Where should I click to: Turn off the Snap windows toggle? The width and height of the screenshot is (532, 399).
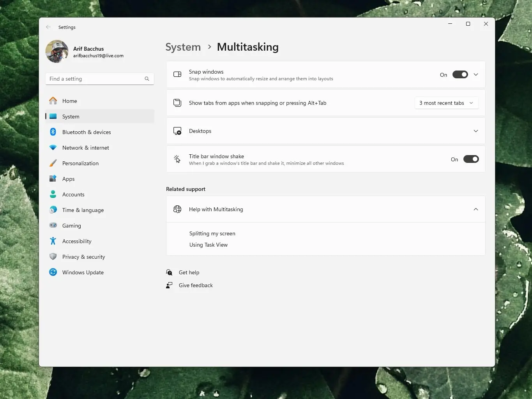click(460, 75)
